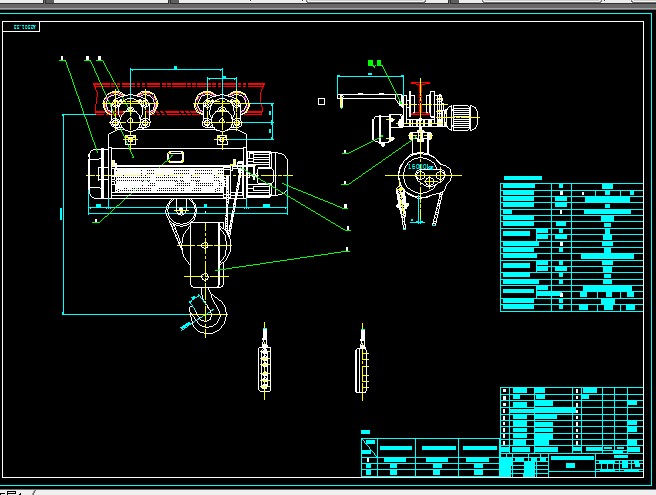Viewport: 656px width, 495px height.
Task: Select the front-view pendant control with buttons
Action: pyautogui.click(x=264, y=369)
